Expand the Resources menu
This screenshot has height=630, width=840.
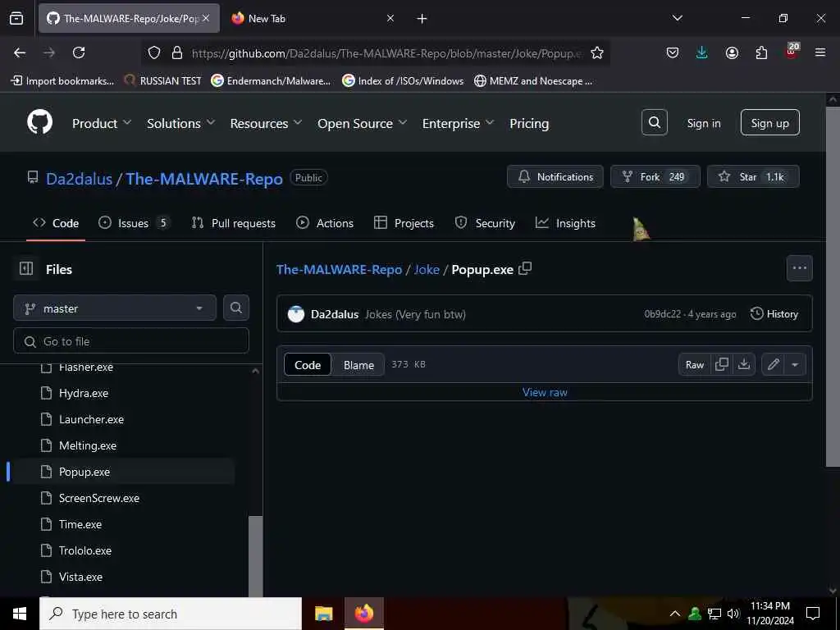266,123
